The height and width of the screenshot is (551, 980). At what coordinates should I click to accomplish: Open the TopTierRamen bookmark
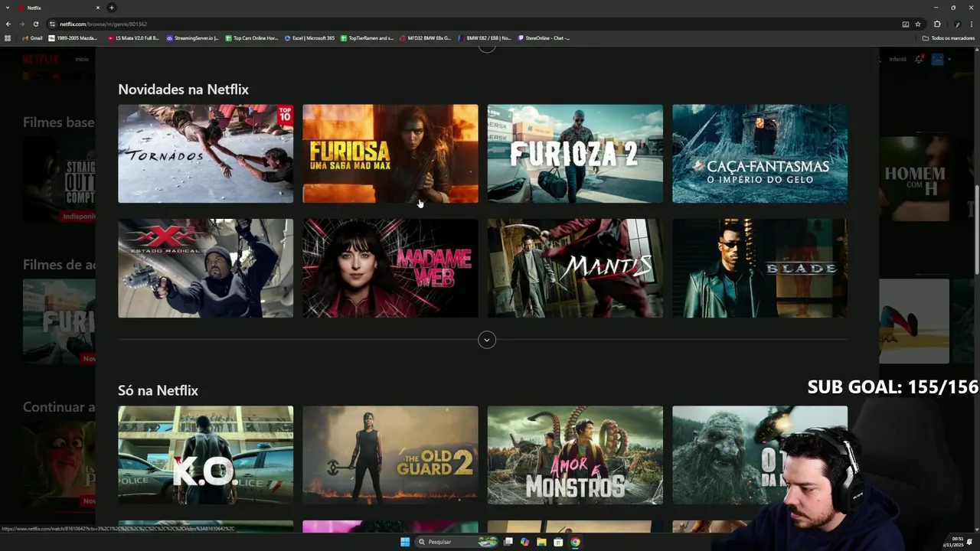click(367, 37)
